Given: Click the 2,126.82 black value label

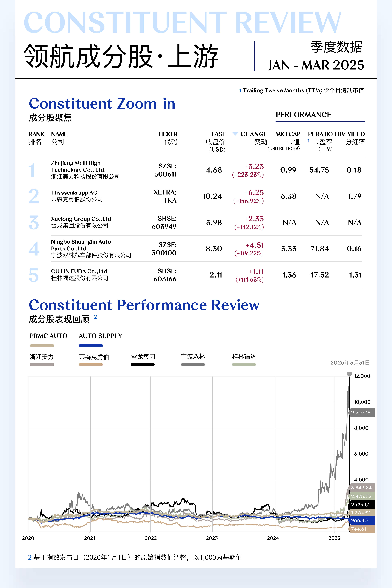Looking at the screenshot, I should coord(361,505).
